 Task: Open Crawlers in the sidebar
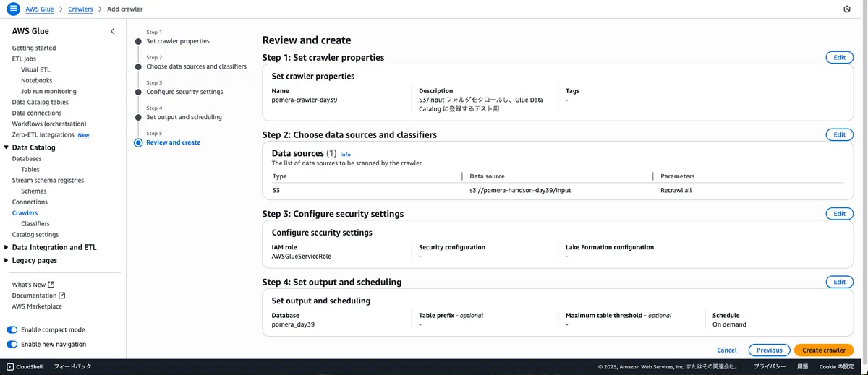pos(25,213)
